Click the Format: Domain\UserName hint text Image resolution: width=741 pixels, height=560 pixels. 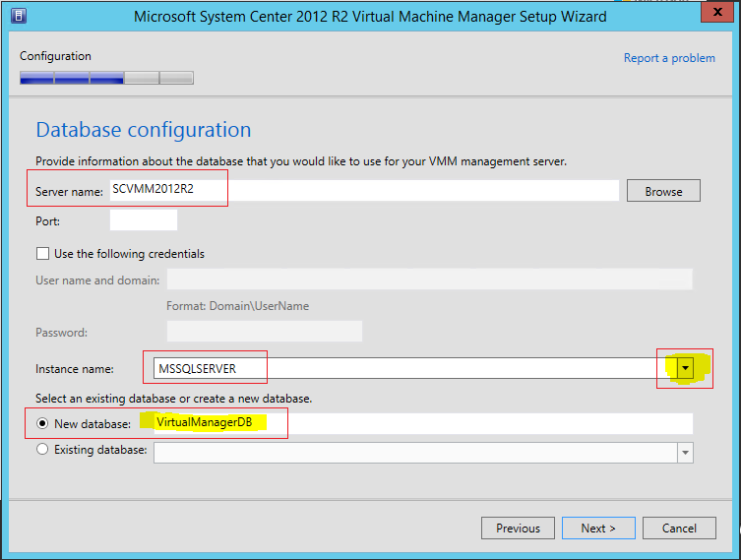[238, 306]
